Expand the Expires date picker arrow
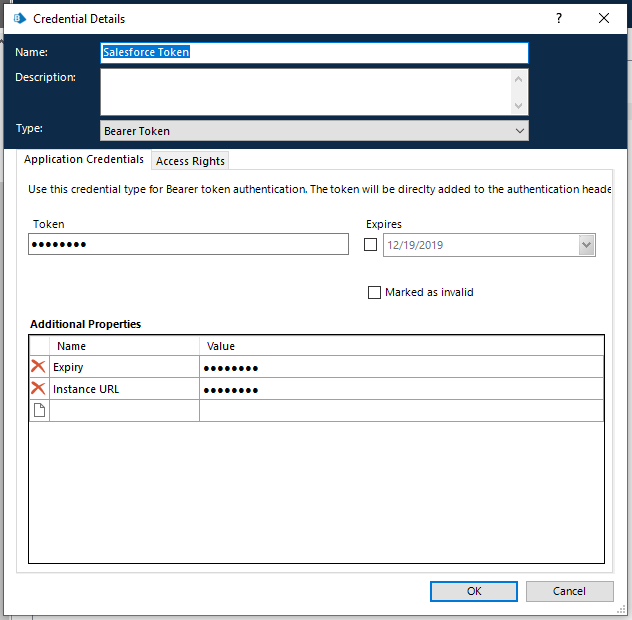Viewport: 632px width, 620px height. click(586, 245)
